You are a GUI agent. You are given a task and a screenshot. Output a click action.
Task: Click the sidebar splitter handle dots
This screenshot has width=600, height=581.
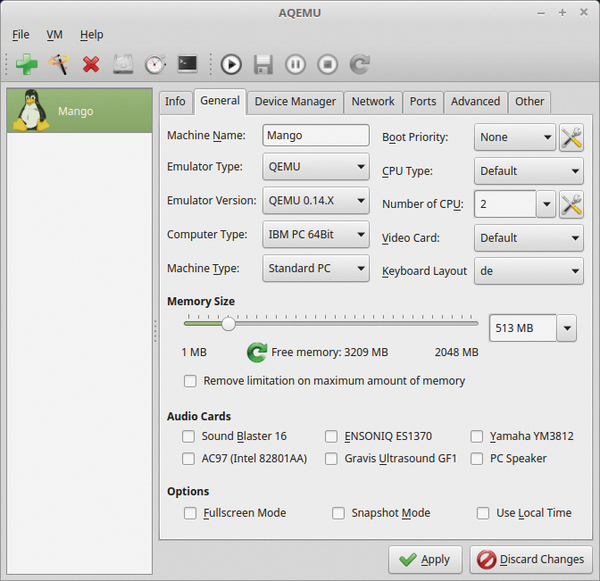tap(155, 330)
